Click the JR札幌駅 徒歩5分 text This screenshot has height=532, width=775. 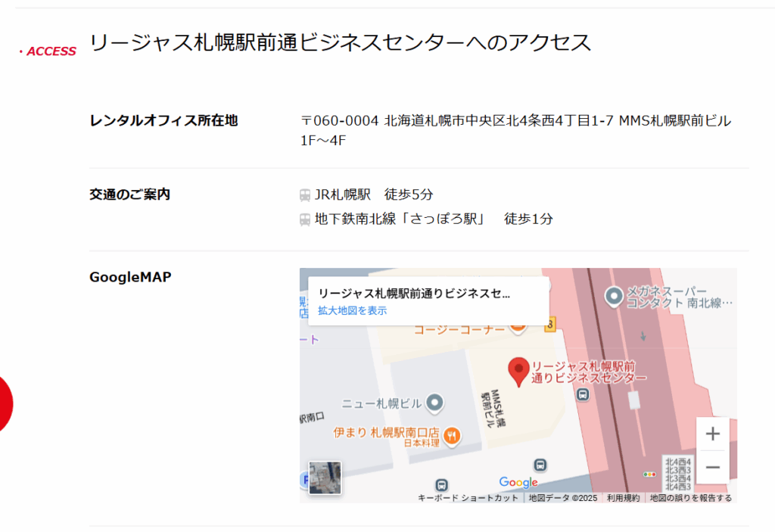(374, 194)
